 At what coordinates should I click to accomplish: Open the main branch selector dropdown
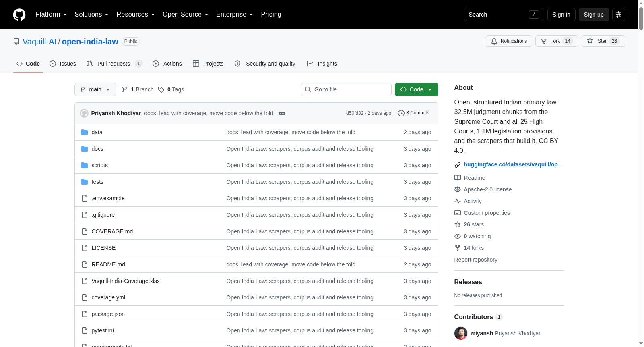(x=95, y=89)
